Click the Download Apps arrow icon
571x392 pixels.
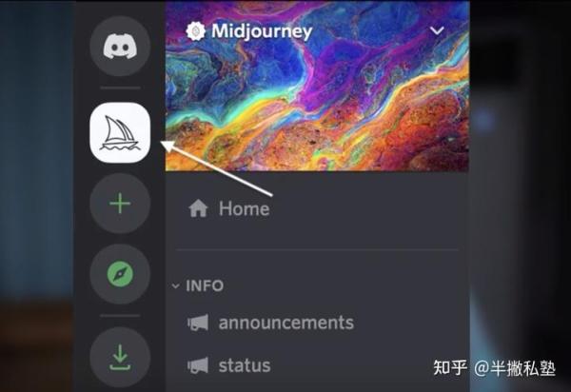[x=120, y=357]
